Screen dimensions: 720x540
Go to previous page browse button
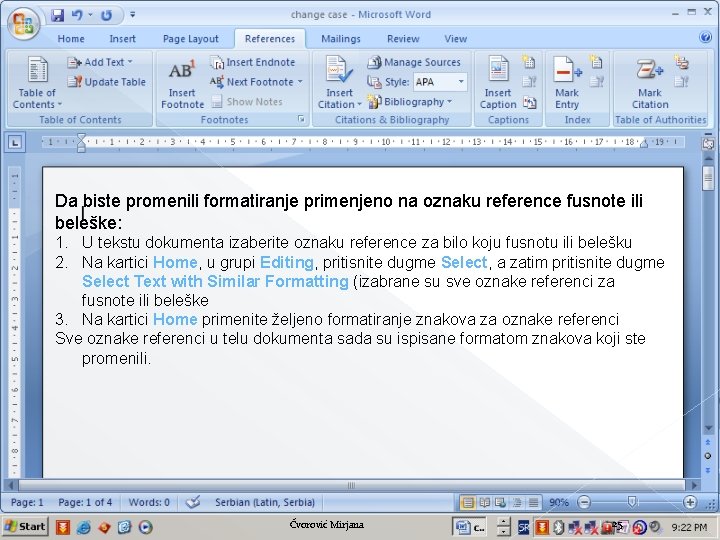click(x=708, y=442)
